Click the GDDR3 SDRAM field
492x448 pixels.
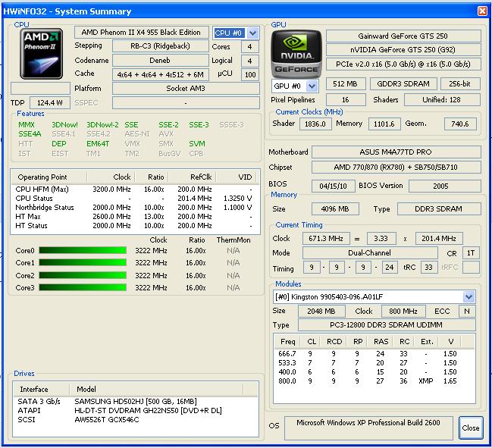click(403, 84)
